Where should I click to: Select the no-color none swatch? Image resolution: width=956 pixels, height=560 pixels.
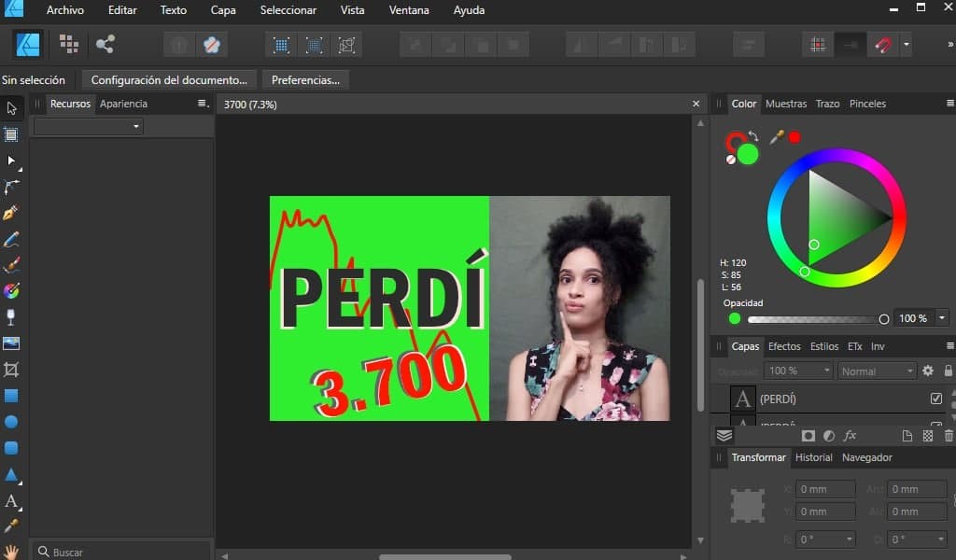731,160
